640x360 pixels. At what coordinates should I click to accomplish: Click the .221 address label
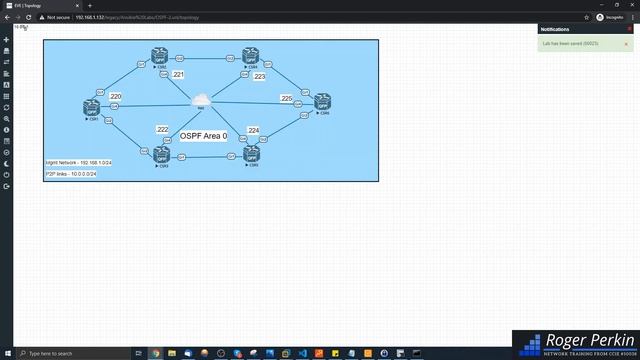pyautogui.click(x=178, y=75)
